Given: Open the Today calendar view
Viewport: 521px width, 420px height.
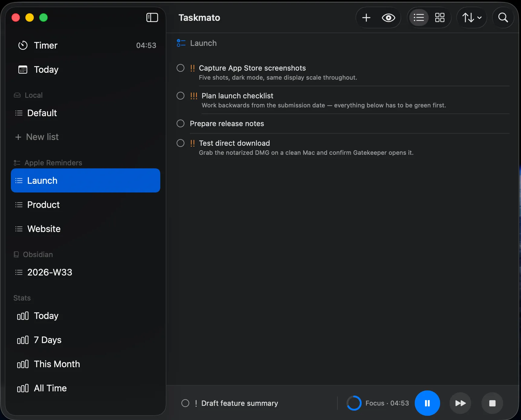Looking at the screenshot, I should [86, 69].
